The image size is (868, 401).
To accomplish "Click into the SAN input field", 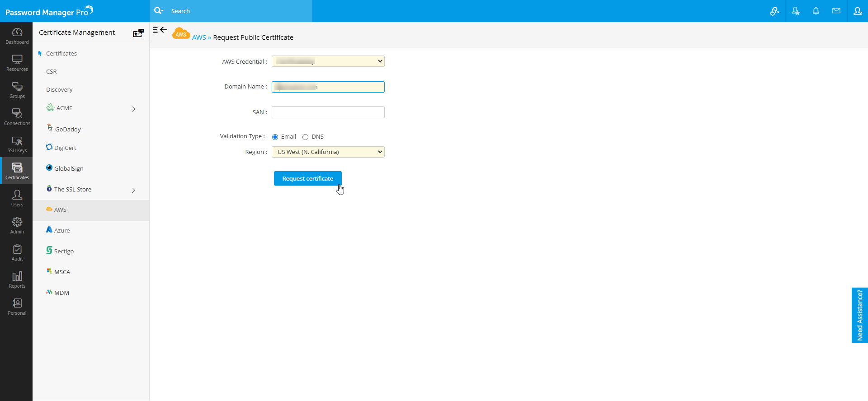I will 328,112.
